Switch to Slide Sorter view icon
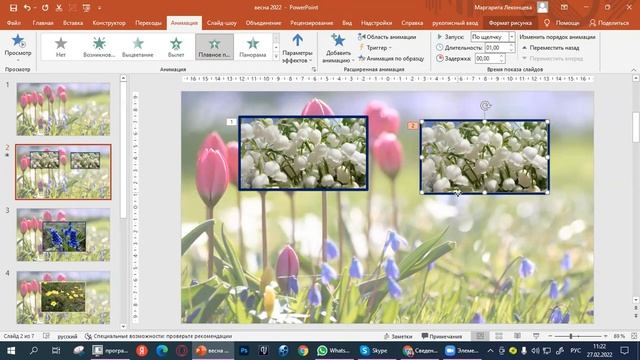The width and height of the screenshot is (640, 360). pos(499,336)
